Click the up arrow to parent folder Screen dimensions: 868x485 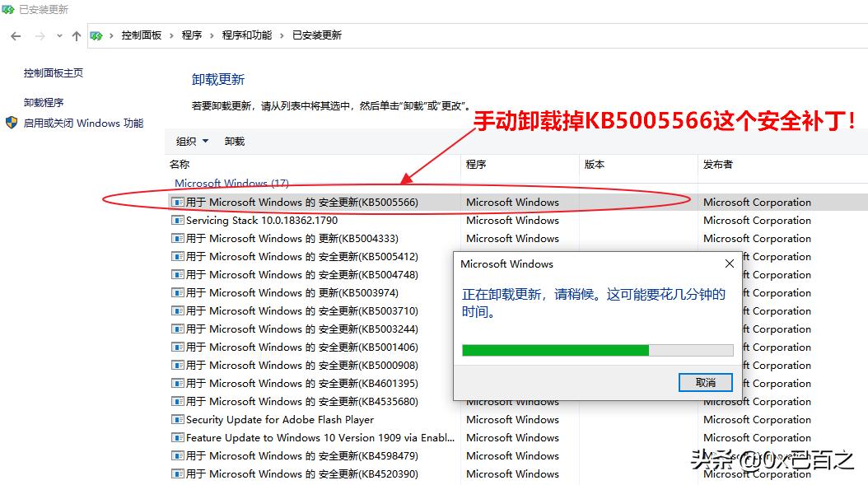[x=76, y=35]
